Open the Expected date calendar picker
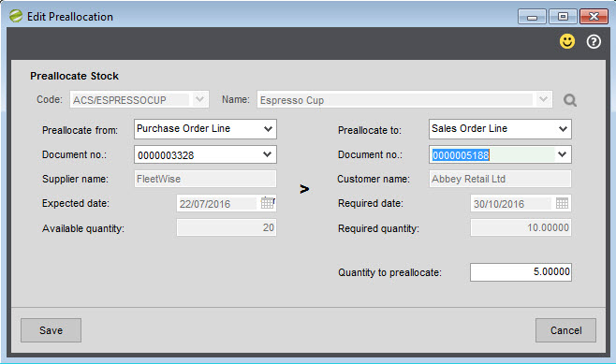 coord(268,203)
